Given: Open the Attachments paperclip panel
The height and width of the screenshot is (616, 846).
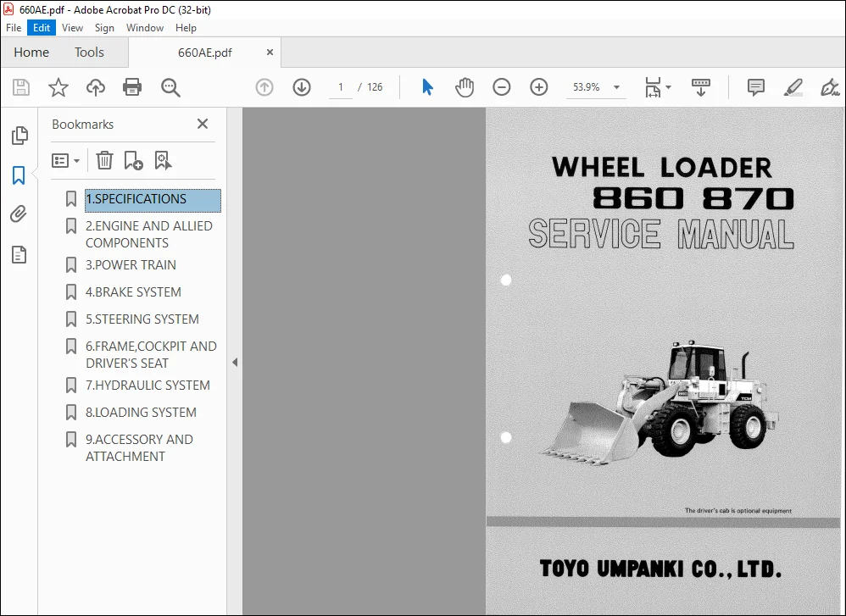Looking at the screenshot, I should pos(19,214).
